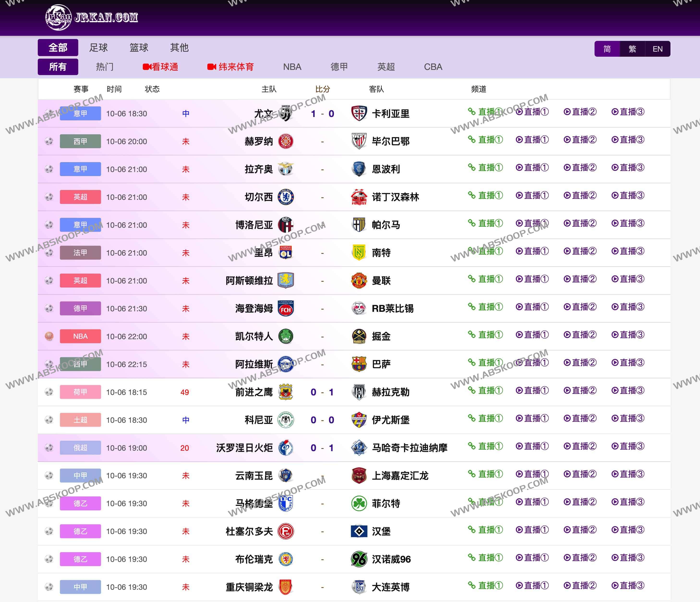This screenshot has height=602, width=700.
Task: Open the 足球 category tab
Action: point(98,48)
